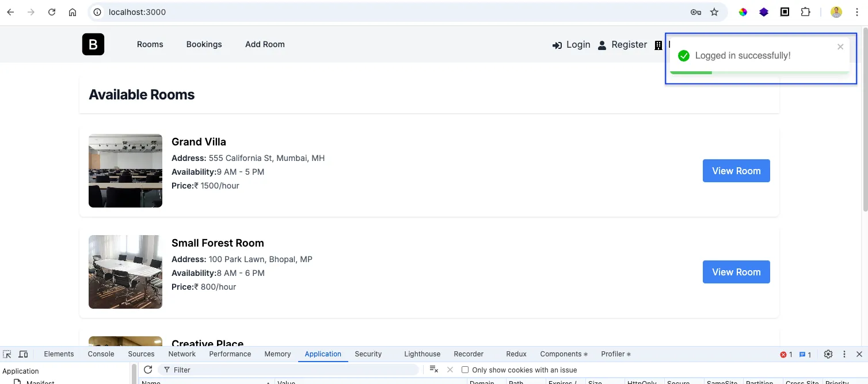Click the Available Rooms heading
868x384 pixels.
pos(142,95)
